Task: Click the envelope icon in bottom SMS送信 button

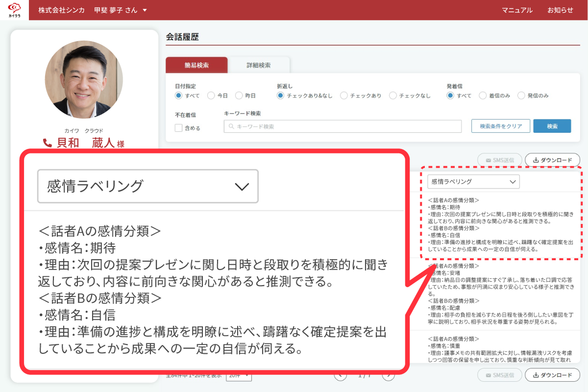Action: coord(488,375)
